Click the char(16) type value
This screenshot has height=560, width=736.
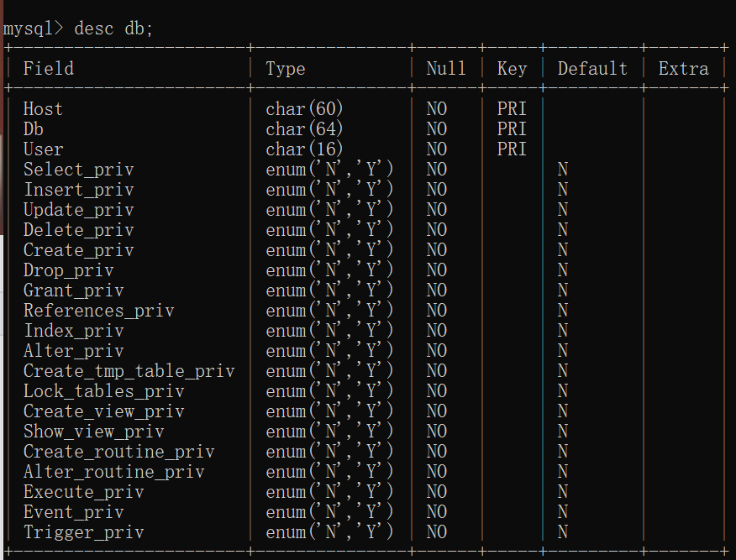(305, 149)
